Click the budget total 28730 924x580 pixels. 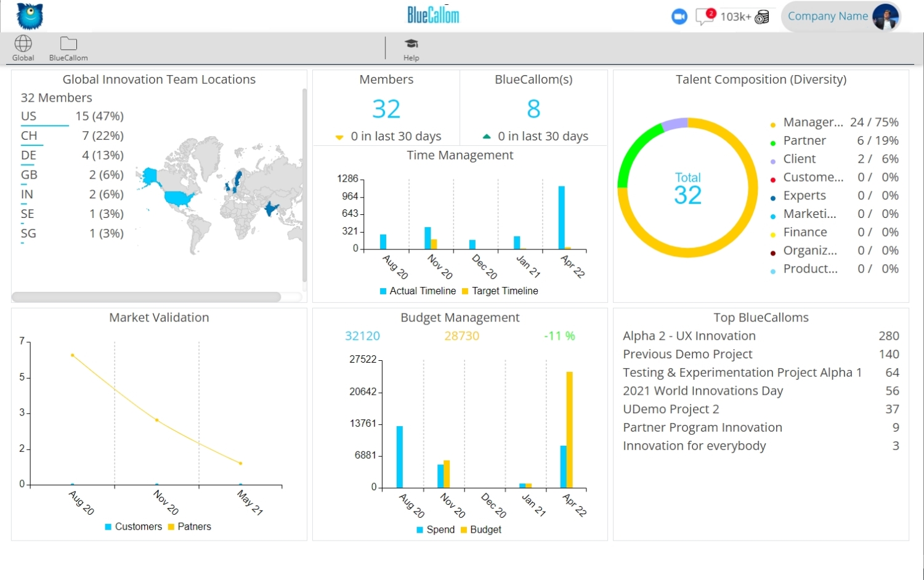[x=461, y=336]
